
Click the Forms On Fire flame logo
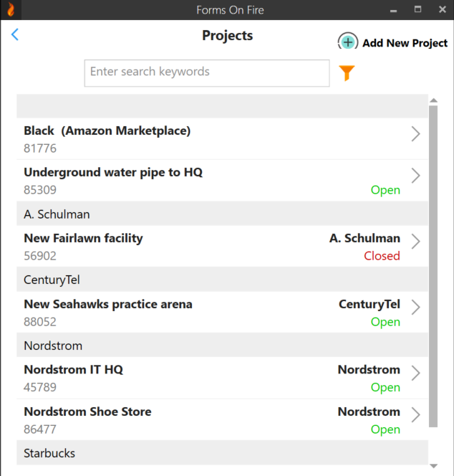[11, 10]
